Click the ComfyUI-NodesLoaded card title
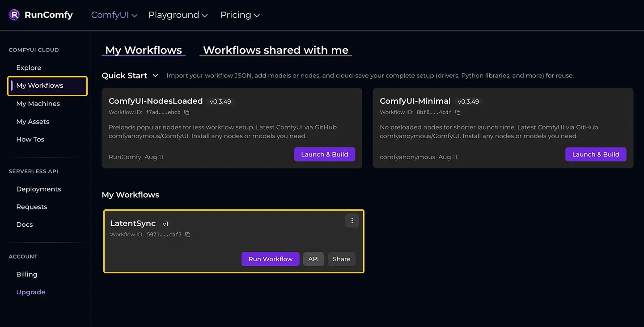The height and width of the screenshot is (327, 644). (x=156, y=101)
